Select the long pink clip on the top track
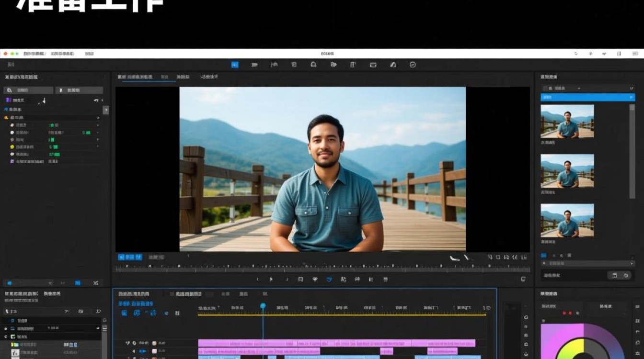644x359 pixels. point(336,343)
